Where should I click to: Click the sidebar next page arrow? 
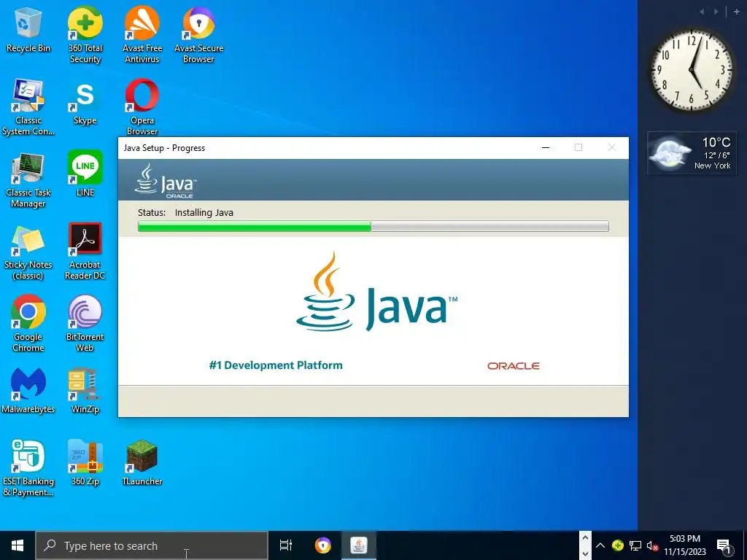point(716,12)
